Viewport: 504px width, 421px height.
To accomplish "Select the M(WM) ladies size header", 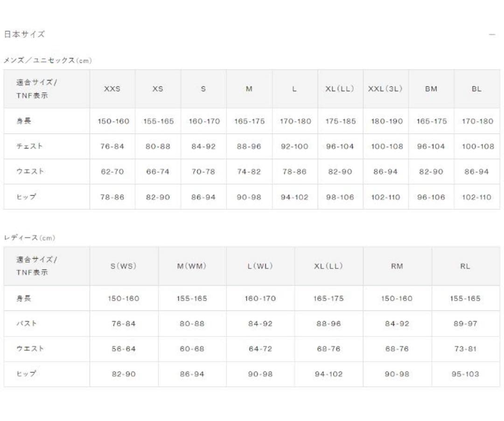I will point(192,266).
